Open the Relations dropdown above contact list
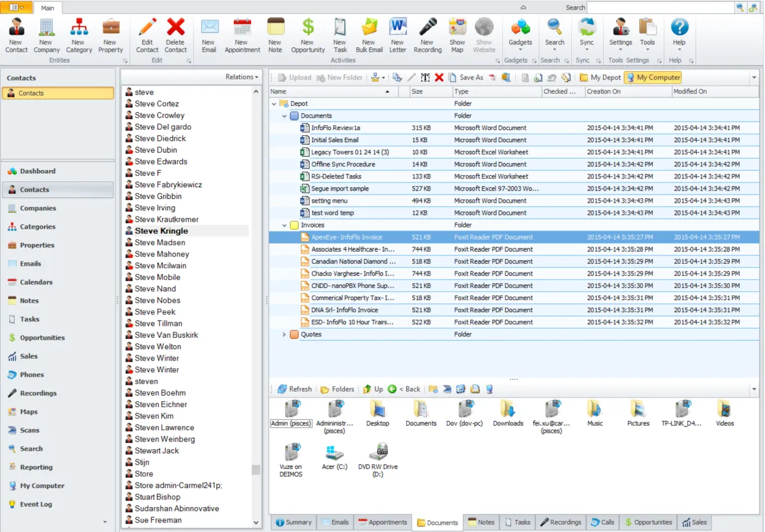The image size is (765, 532). [x=242, y=77]
